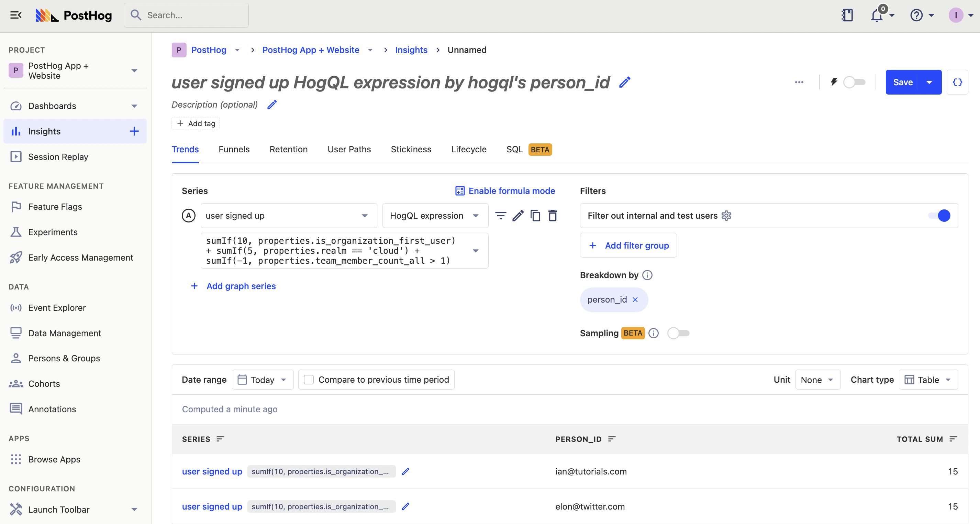The image size is (980, 524).
Task: Switch to the Funnels tab
Action: click(x=234, y=150)
